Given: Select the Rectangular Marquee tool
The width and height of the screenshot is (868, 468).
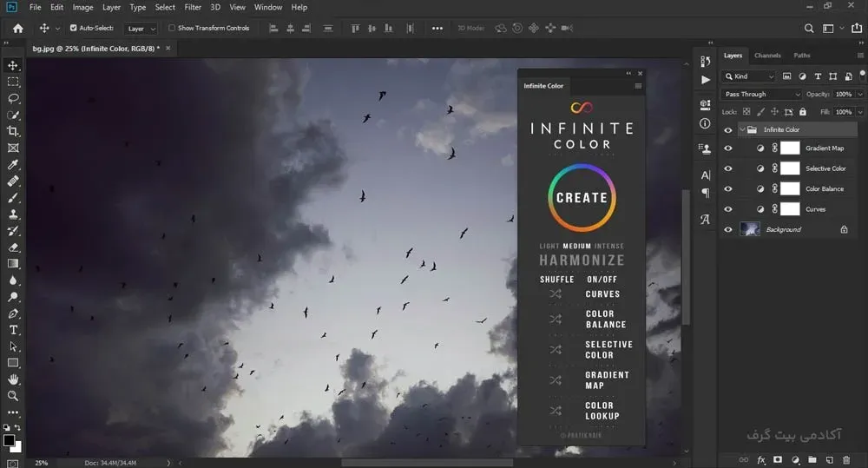Looking at the screenshot, I should (x=13, y=82).
